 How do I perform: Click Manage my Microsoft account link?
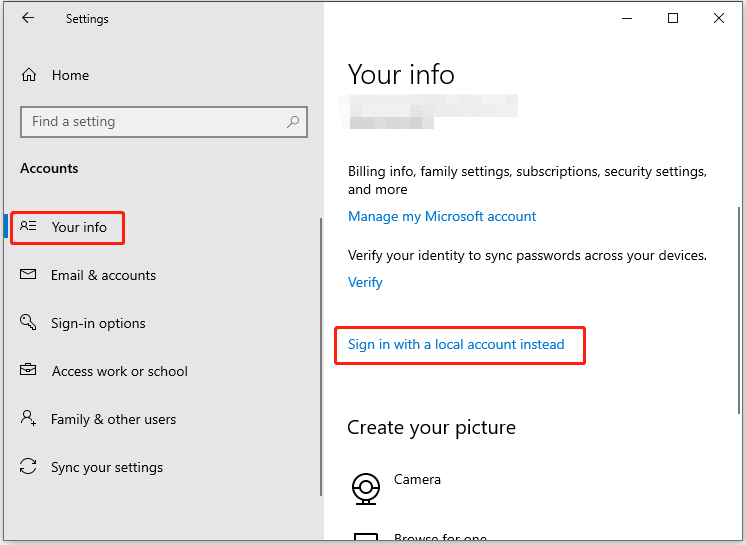[x=442, y=216]
